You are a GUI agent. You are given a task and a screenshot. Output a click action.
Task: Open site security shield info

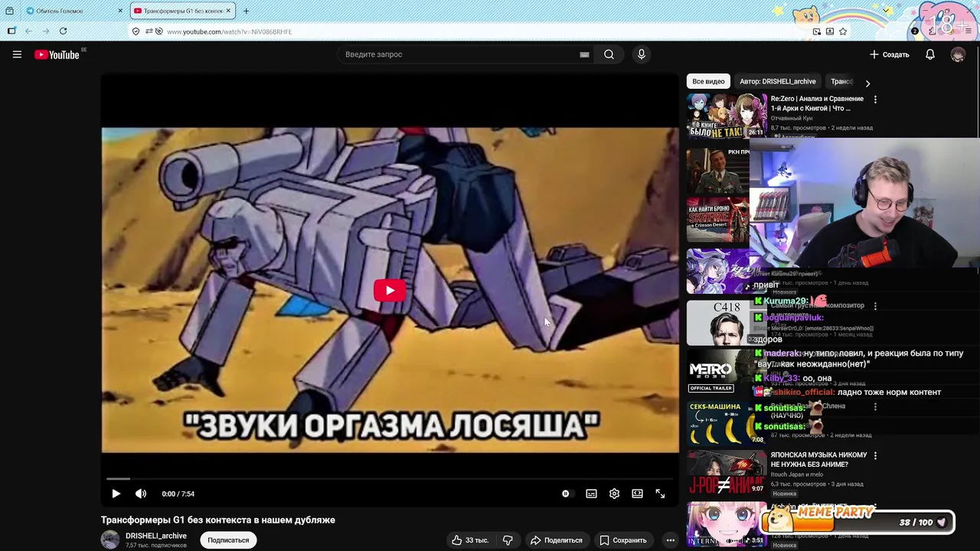[136, 31]
